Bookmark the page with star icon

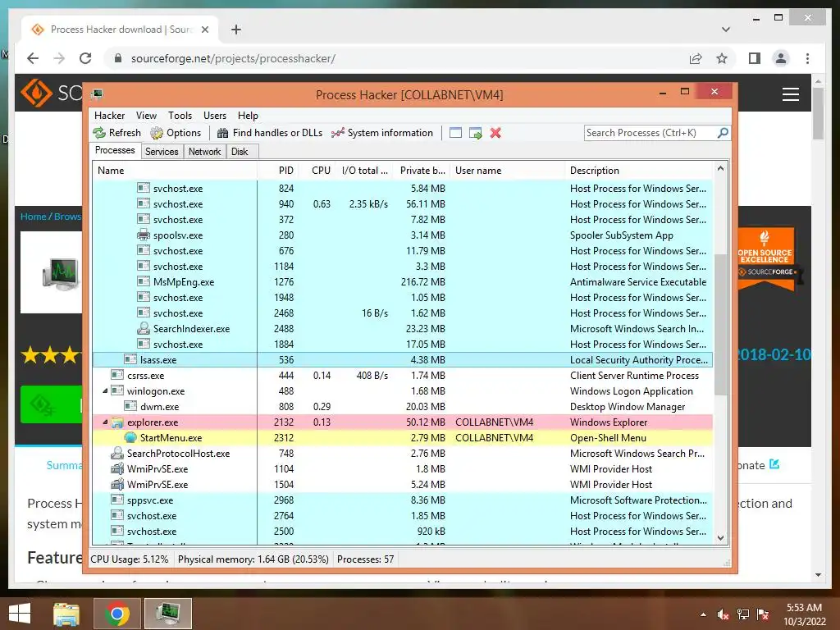[722, 58]
